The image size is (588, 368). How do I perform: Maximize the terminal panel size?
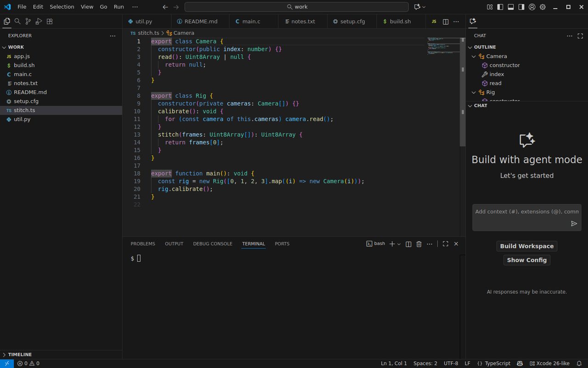point(446,244)
